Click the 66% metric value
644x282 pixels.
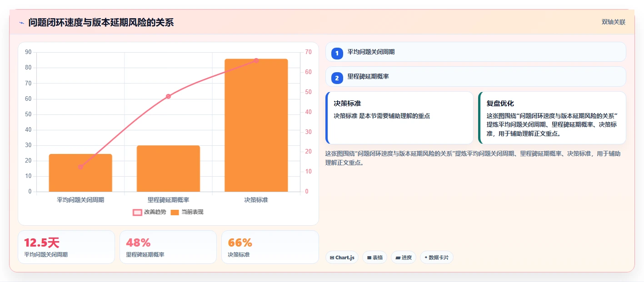coord(240,243)
